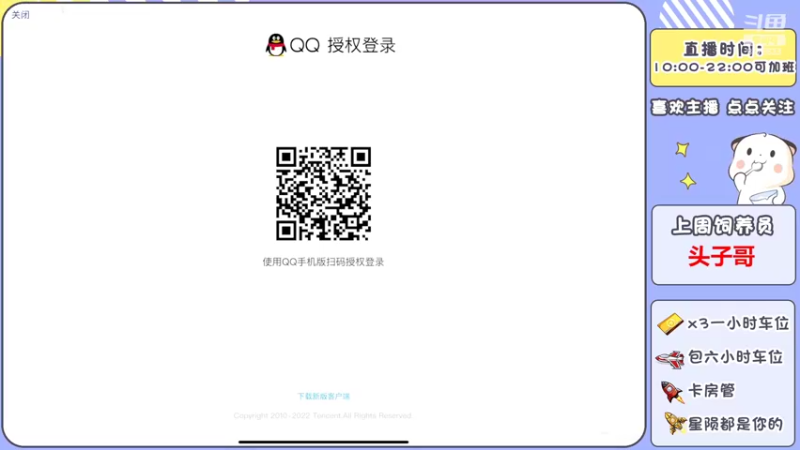Image resolution: width=800 pixels, height=450 pixels.
Task: Open the 下载新版客户端 link
Action: point(323,396)
